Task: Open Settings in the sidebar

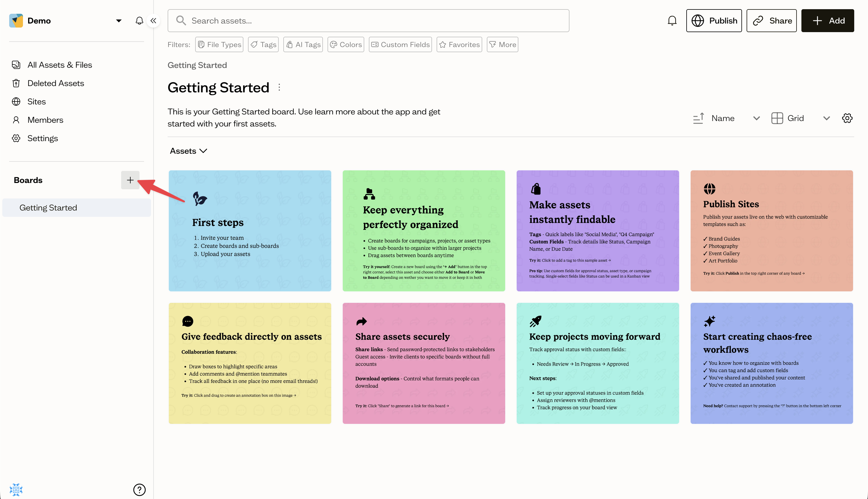Action: (x=42, y=138)
